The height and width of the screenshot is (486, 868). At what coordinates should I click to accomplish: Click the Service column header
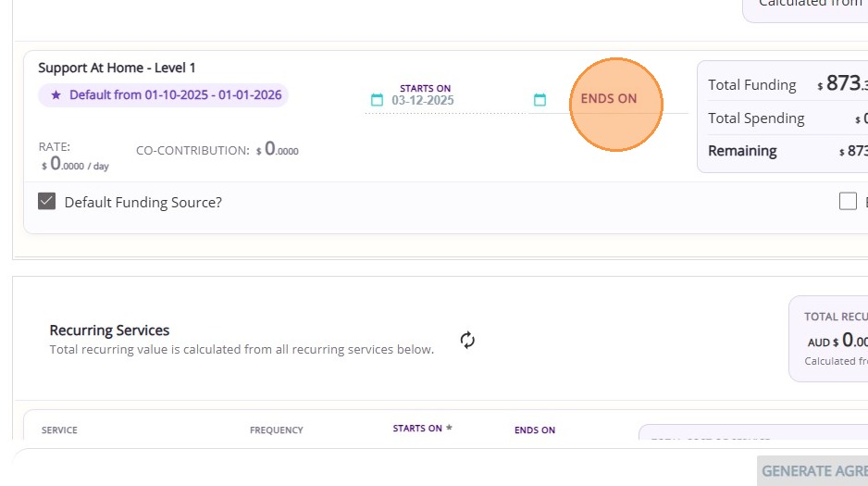[x=59, y=430]
